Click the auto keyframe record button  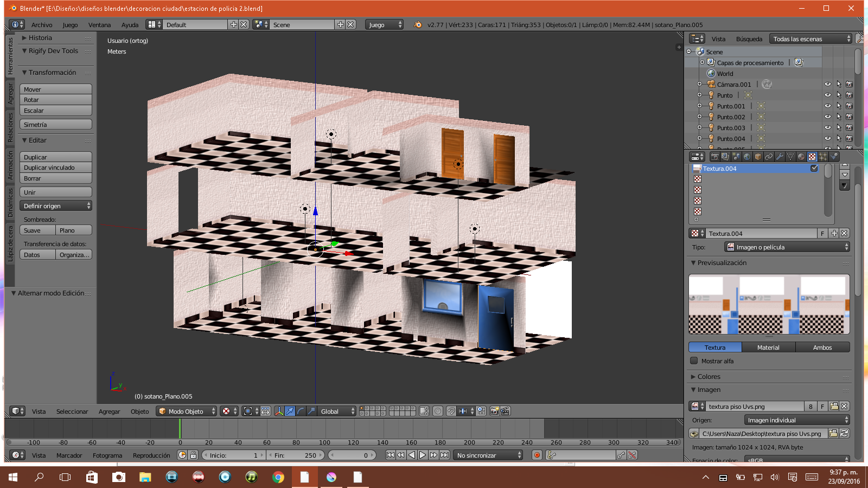coord(537,455)
